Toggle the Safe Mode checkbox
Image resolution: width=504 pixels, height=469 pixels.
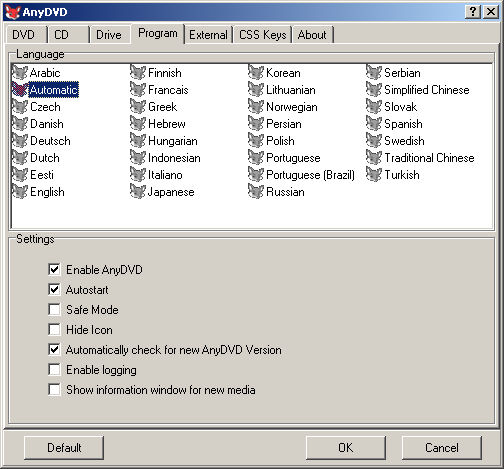point(54,309)
